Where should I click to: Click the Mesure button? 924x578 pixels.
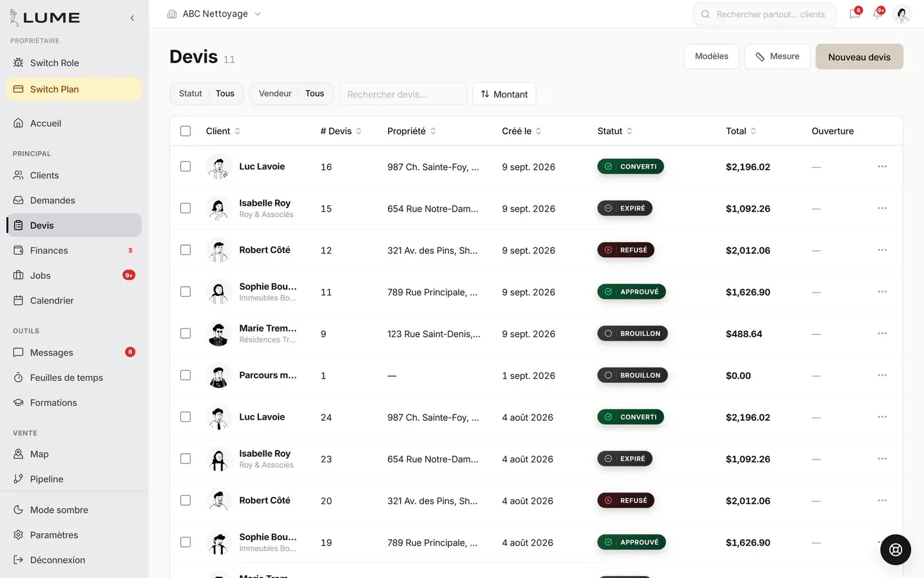pyautogui.click(x=777, y=56)
